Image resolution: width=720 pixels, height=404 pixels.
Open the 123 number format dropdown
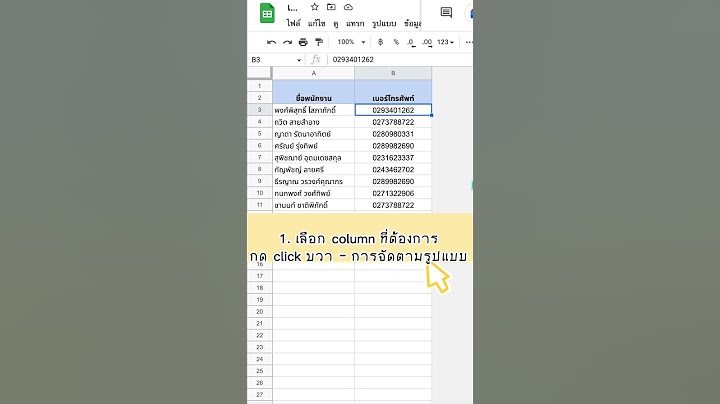click(445, 42)
